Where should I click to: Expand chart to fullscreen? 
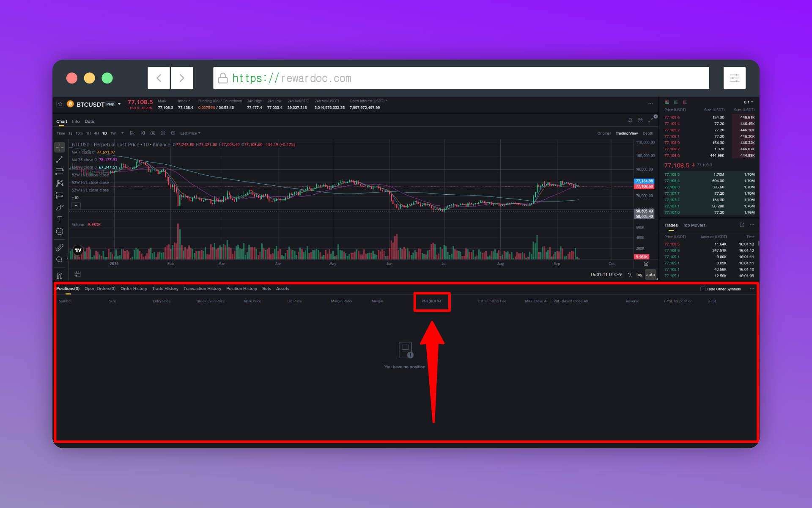650,121
